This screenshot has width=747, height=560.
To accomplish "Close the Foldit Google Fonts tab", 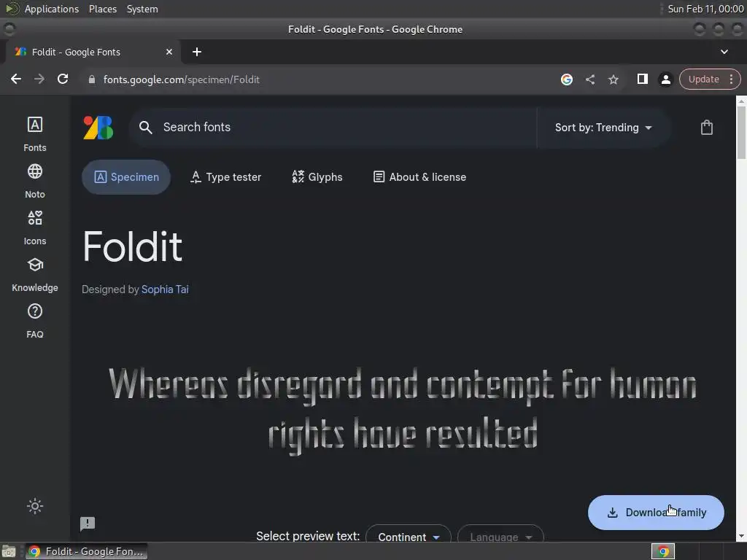I will 169,52.
